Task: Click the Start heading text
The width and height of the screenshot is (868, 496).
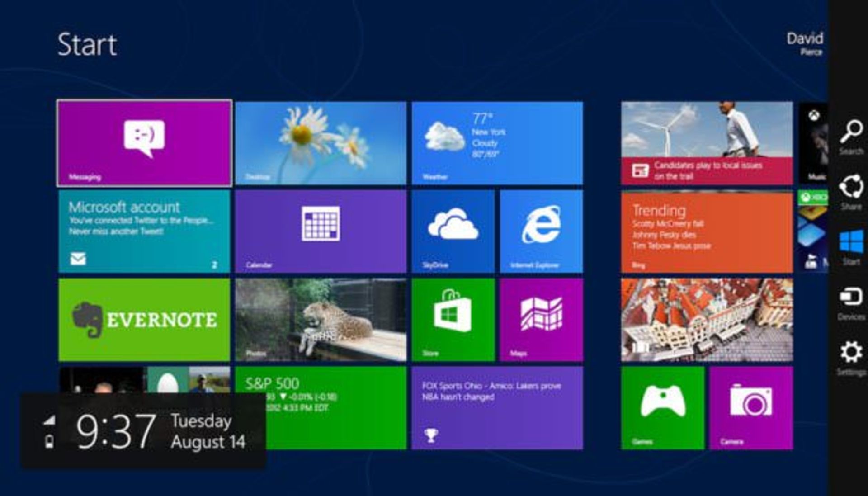Action: pos(87,44)
